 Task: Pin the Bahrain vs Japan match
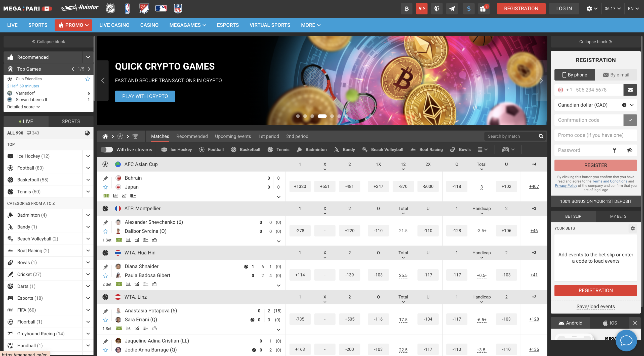coord(105,179)
